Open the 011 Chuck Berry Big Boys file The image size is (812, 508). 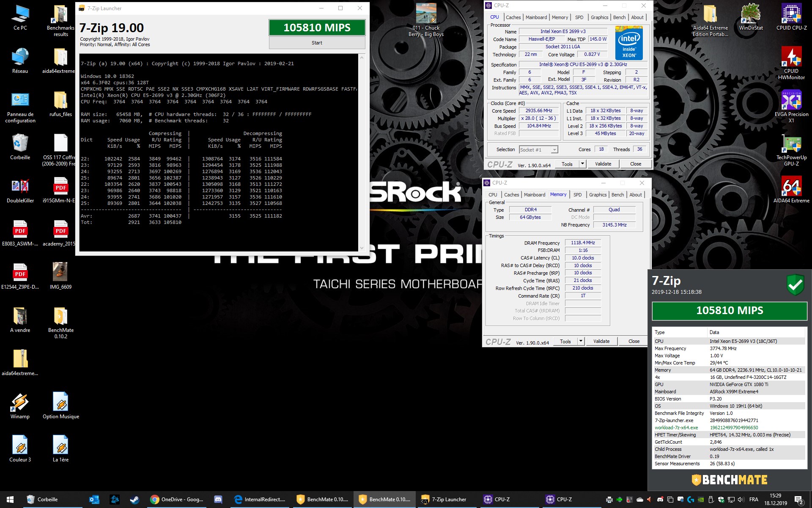point(426,20)
